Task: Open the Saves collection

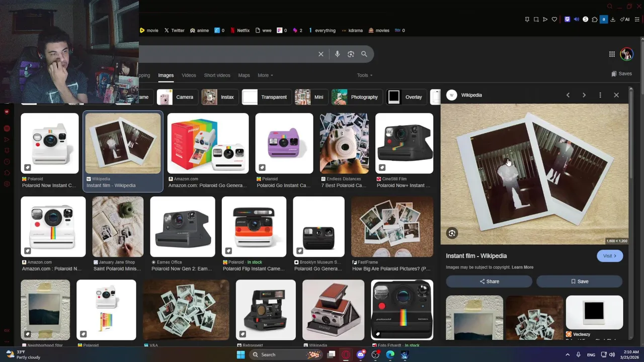Action: click(622, 73)
